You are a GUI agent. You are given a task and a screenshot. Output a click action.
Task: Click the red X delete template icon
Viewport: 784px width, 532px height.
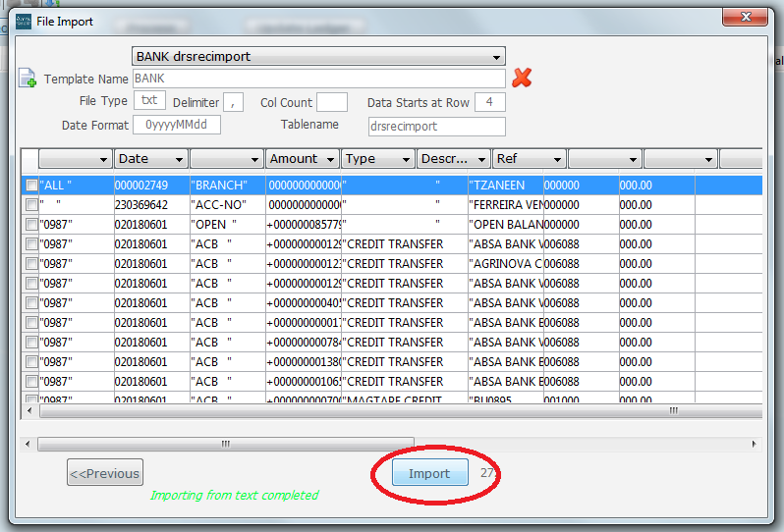point(522,78)
